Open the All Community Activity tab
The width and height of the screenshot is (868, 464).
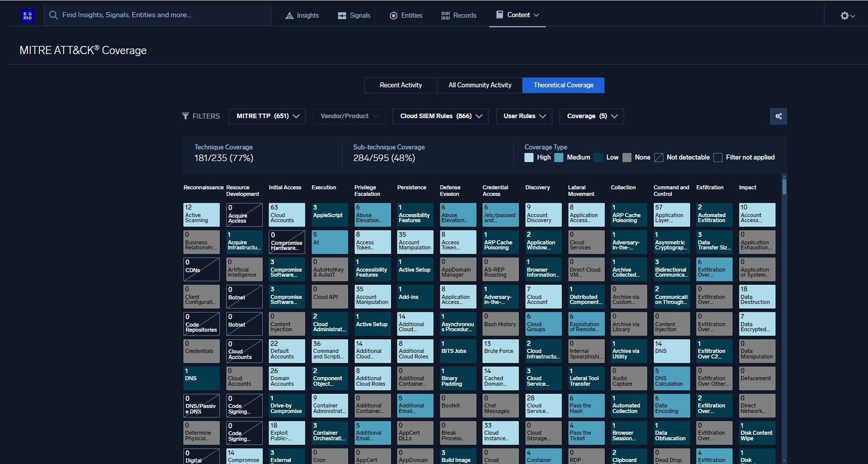tap(479, 85)
